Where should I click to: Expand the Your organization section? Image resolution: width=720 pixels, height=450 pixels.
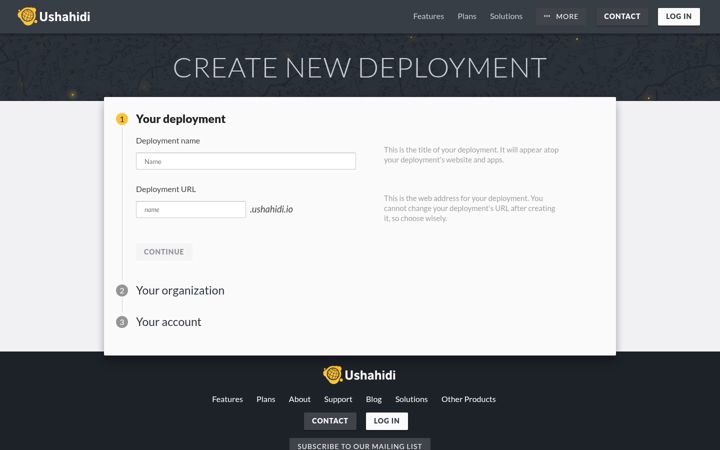click(x=180, y=291)
